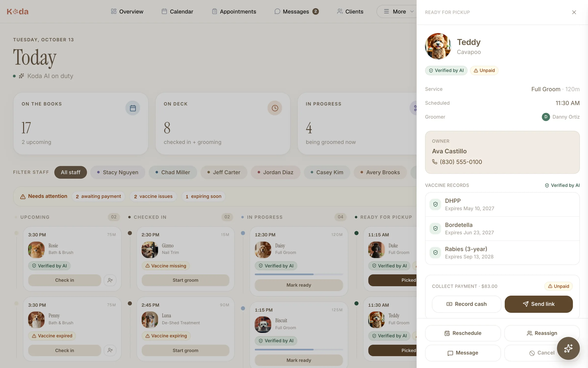The height and width of the screenshot is (368, 588).
Task: Start groom for Luna
Action: point(185,350)
